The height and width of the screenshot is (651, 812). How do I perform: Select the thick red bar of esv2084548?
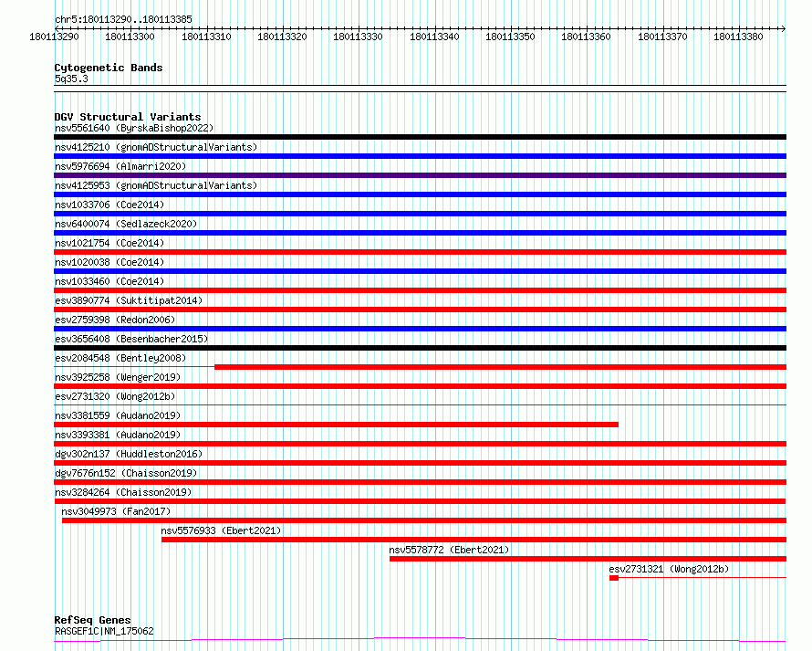(x=500, y=367)
